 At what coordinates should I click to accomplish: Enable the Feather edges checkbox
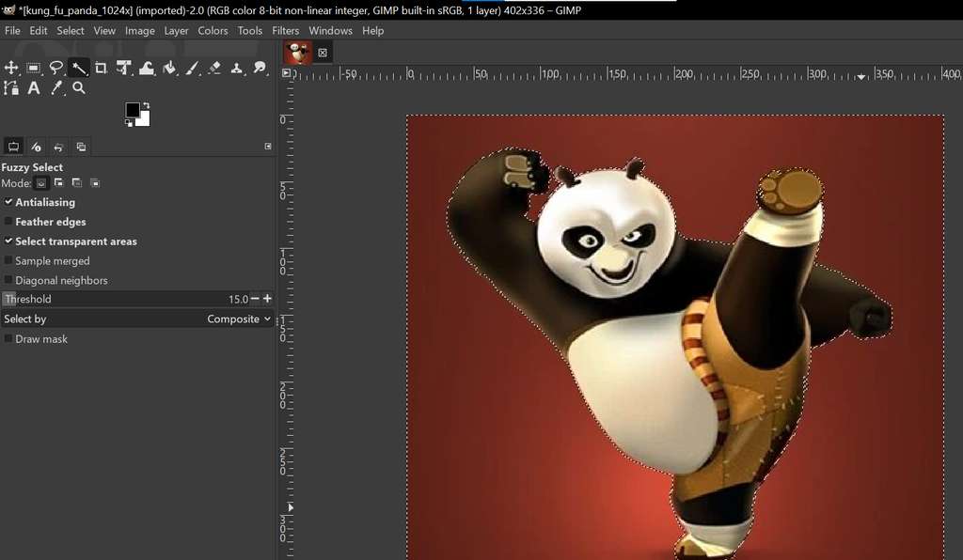tap(8, 222)
